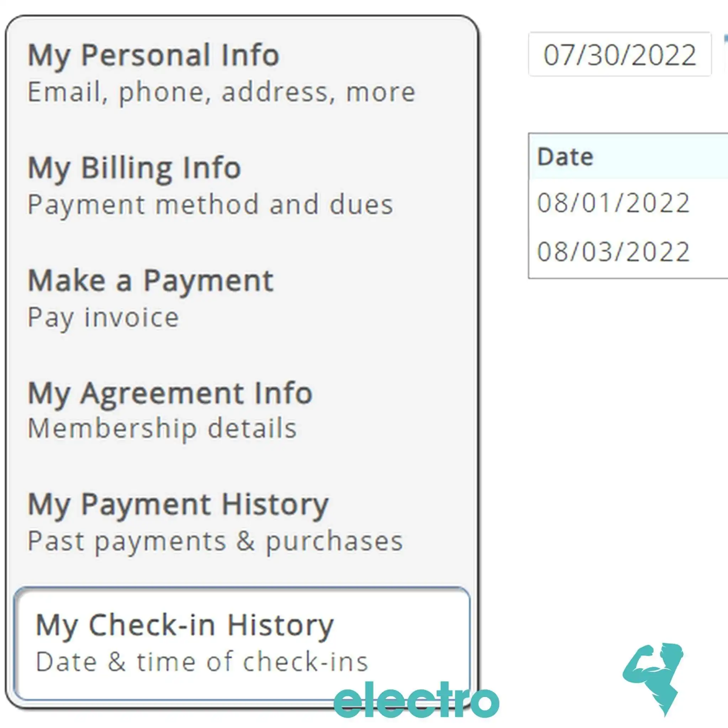Click the cut-off blue icon beside date field

[726, 53]
